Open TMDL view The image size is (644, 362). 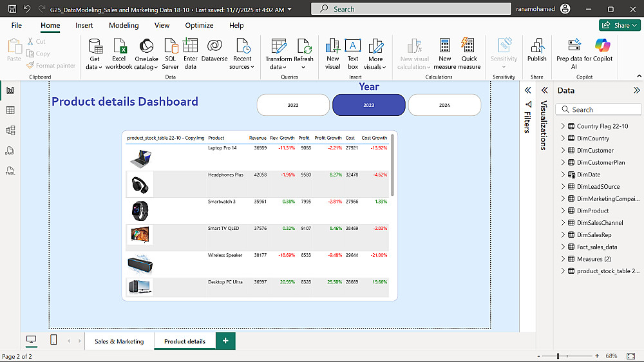[x=10, y=171]
